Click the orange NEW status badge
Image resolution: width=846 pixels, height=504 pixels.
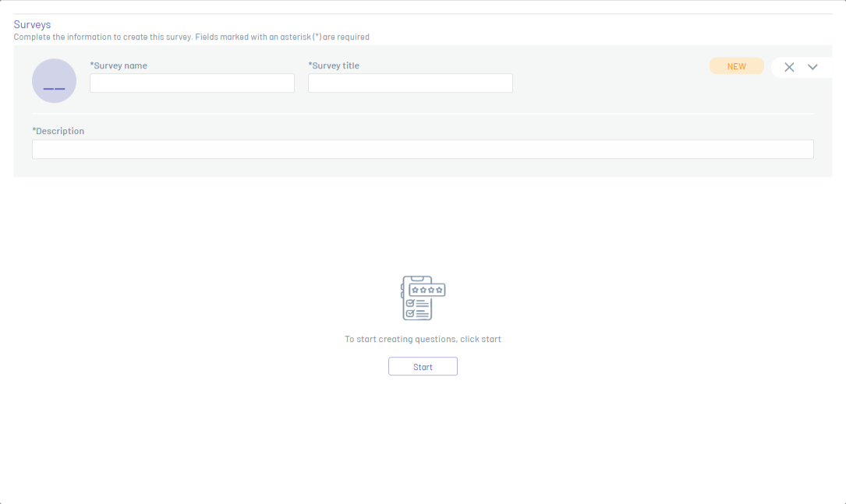point(736,66)
